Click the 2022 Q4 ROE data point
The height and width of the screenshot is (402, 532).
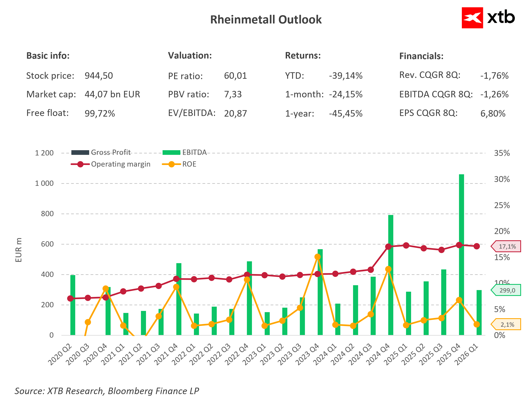coord(247,280)
